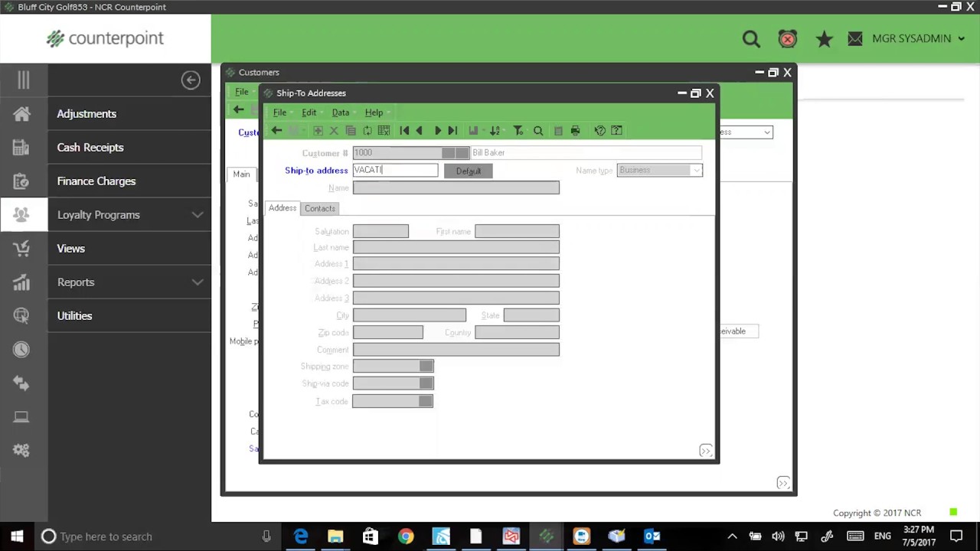Open the search magnifier in Counterpoint header

tap(751, 39)
